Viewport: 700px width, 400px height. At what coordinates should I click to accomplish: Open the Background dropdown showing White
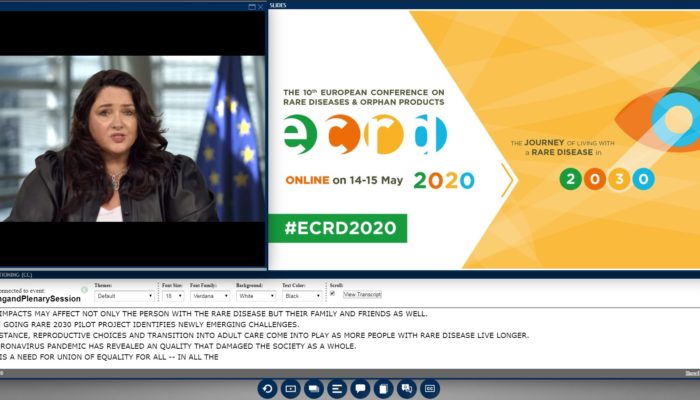point(256,296)
